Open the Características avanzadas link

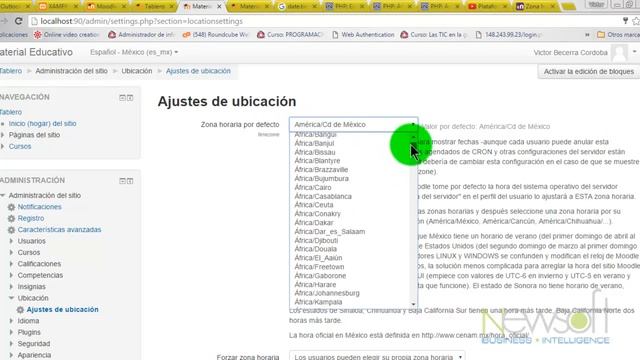[59, 230]
